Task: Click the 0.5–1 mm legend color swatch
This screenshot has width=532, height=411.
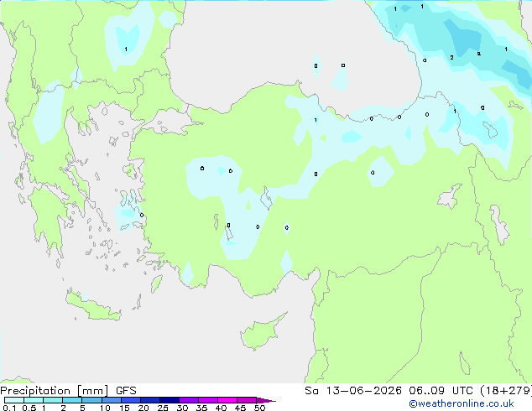Action: click(34, 400)
